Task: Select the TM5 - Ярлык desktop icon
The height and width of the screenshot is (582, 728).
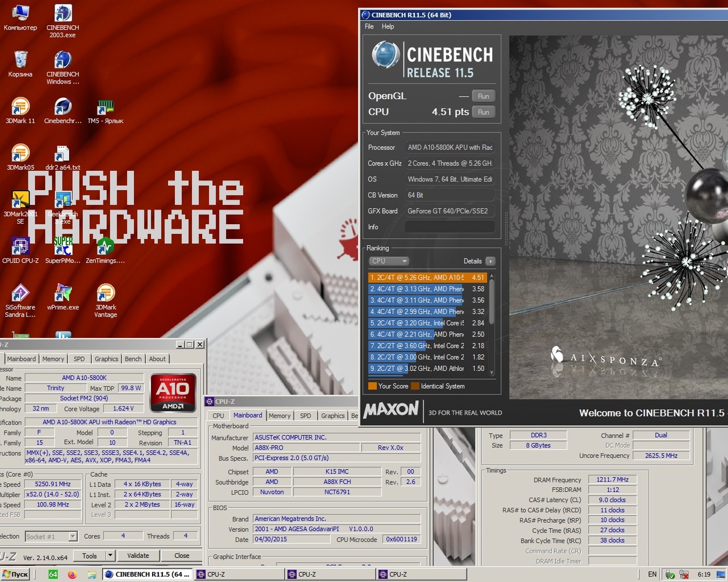Action: 105,110
